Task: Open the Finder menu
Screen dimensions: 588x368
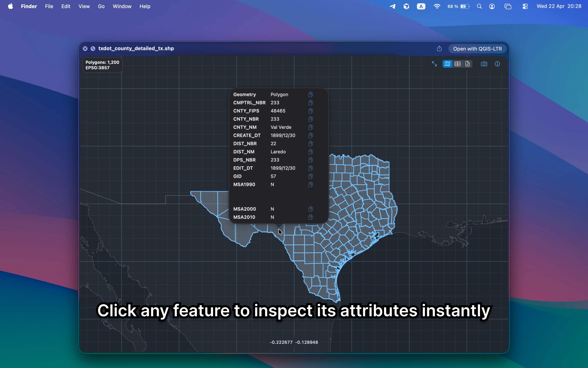Action: pos(29,6)
